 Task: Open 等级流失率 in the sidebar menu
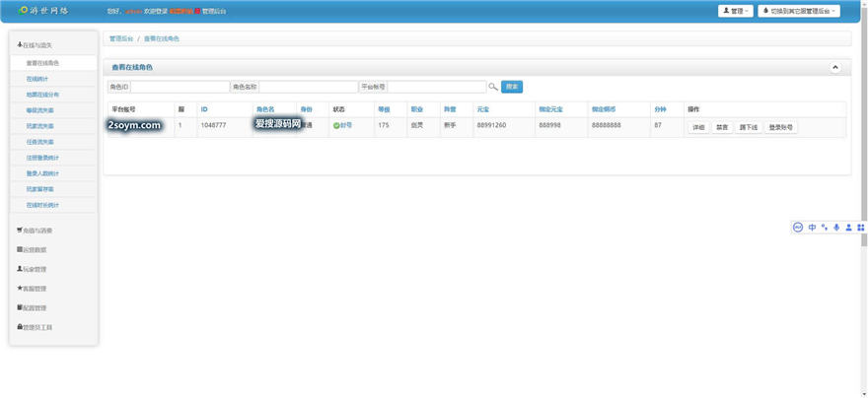[x=40, y=110]
